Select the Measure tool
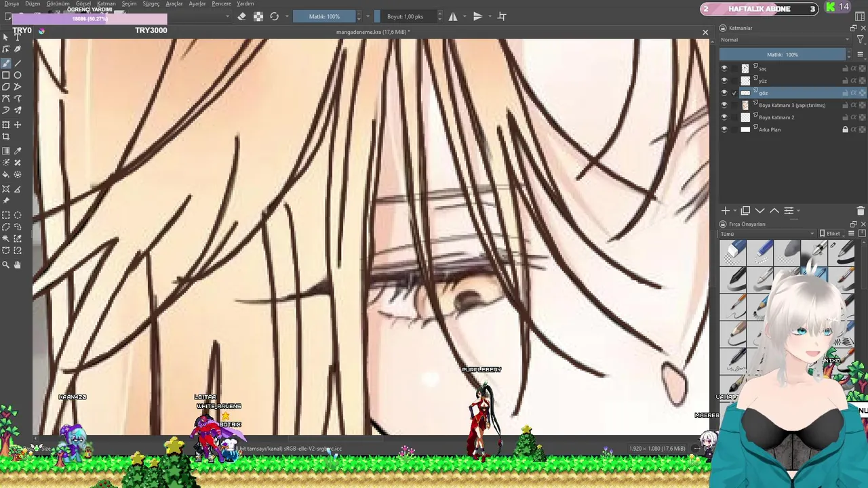This screenshot has height=488, width=868. [18, 189]
